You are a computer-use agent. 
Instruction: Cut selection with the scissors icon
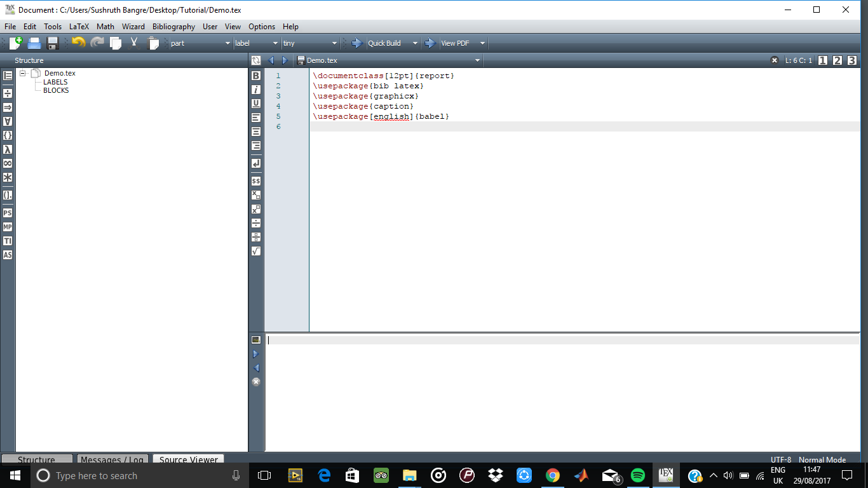point(134,43)
